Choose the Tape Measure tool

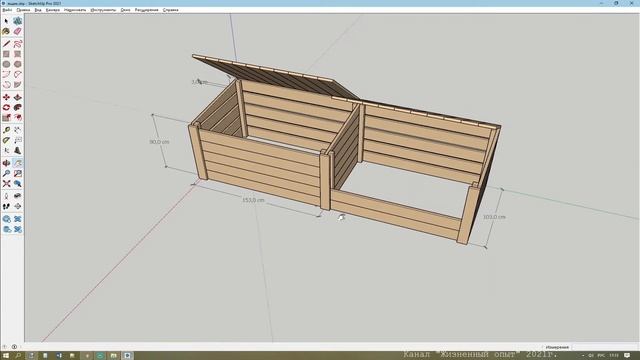(x=6, y=130)
